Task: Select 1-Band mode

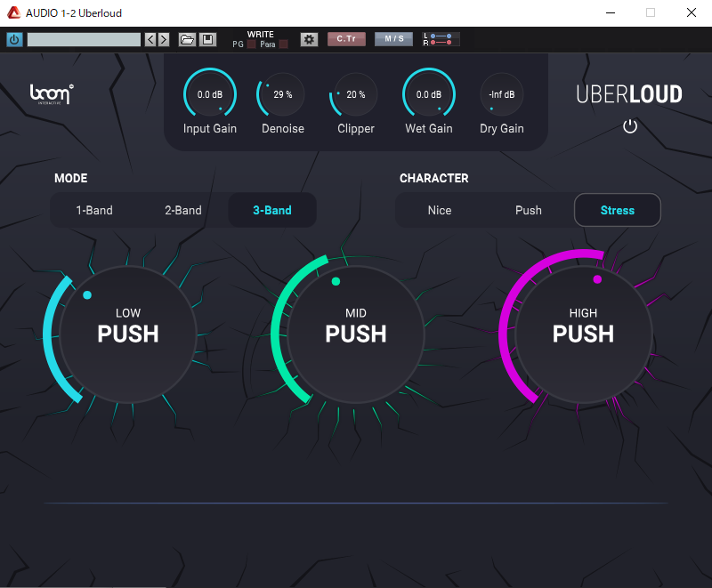Action: tap(94, 210)
